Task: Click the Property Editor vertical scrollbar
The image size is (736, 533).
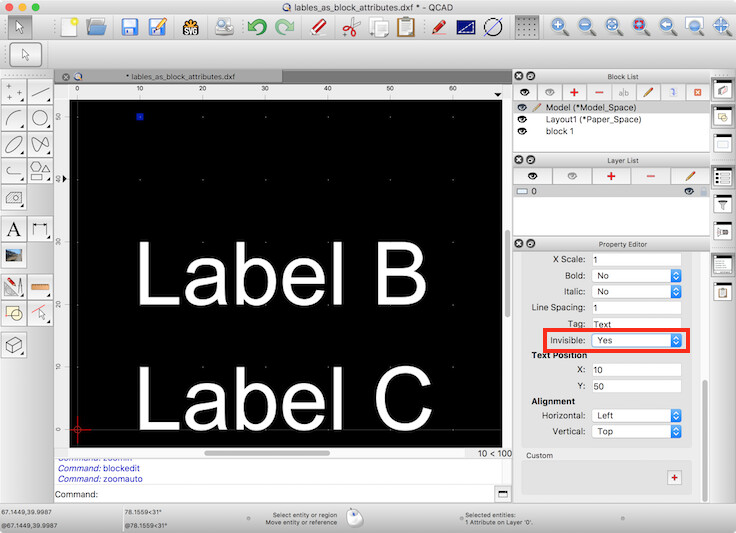Action: click(704, 441)
